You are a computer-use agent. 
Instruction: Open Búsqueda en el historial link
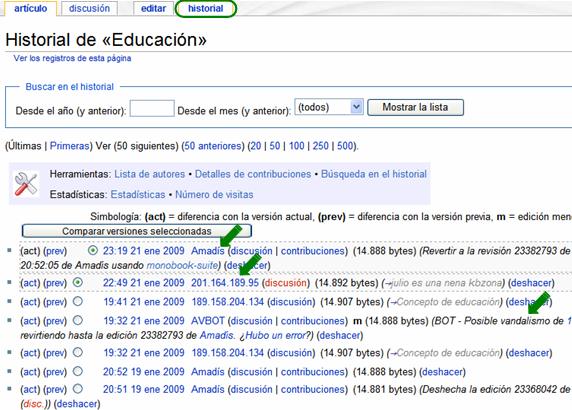click(374, 174)
